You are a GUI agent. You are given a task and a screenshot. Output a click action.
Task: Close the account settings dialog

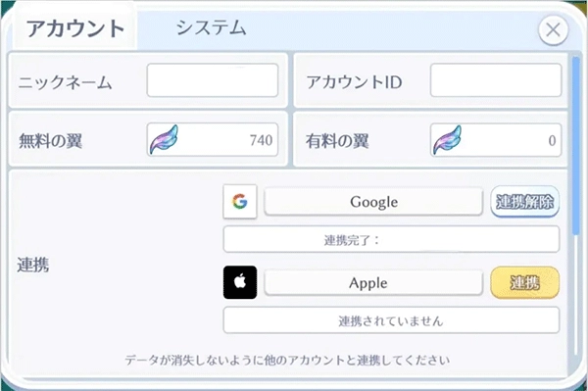pos(553,30)
